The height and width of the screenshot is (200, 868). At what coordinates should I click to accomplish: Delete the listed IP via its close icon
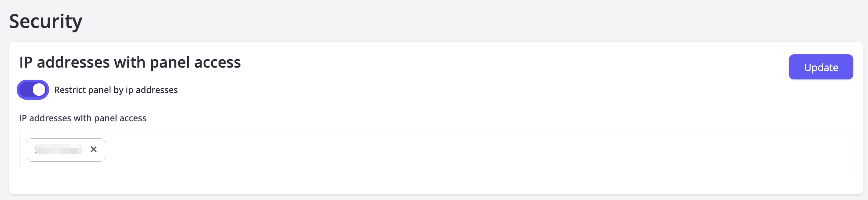click(93, 149)
